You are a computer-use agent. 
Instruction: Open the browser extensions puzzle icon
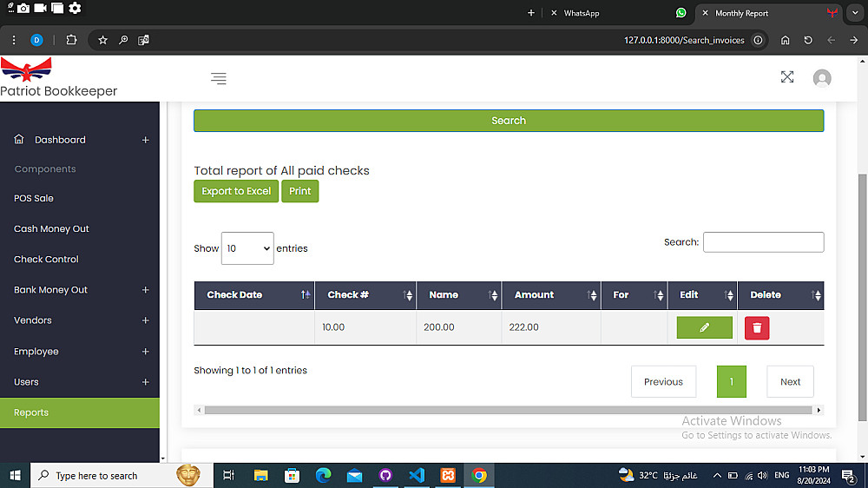tap(71, 40)
